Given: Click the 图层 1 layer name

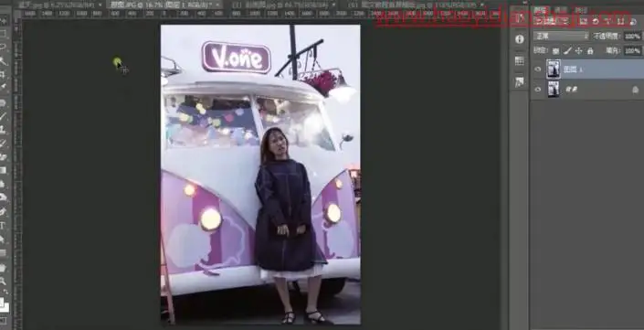Looking at the screenshot, I should click(573, 69).
